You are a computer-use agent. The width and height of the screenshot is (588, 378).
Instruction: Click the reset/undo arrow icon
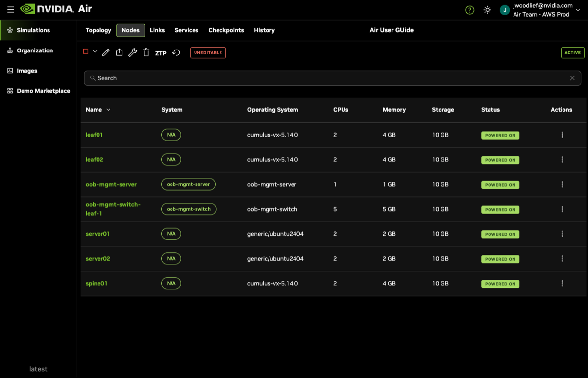176,53
